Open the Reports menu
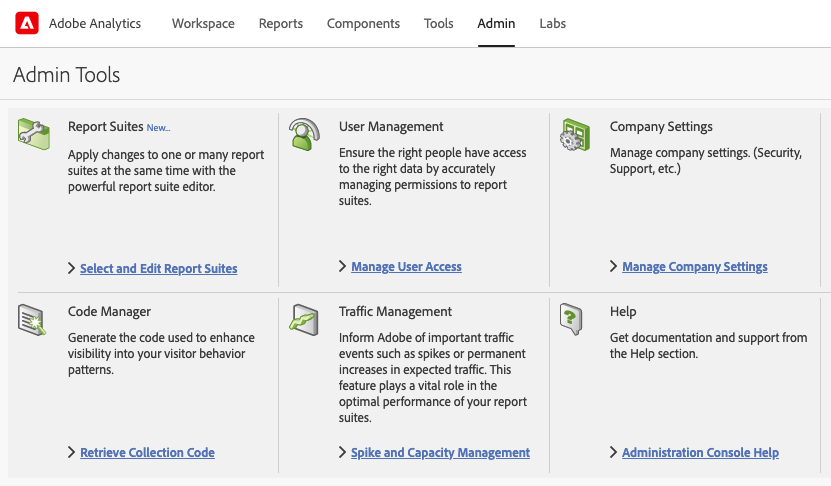 pyautogui.click(x=280, y=23)
